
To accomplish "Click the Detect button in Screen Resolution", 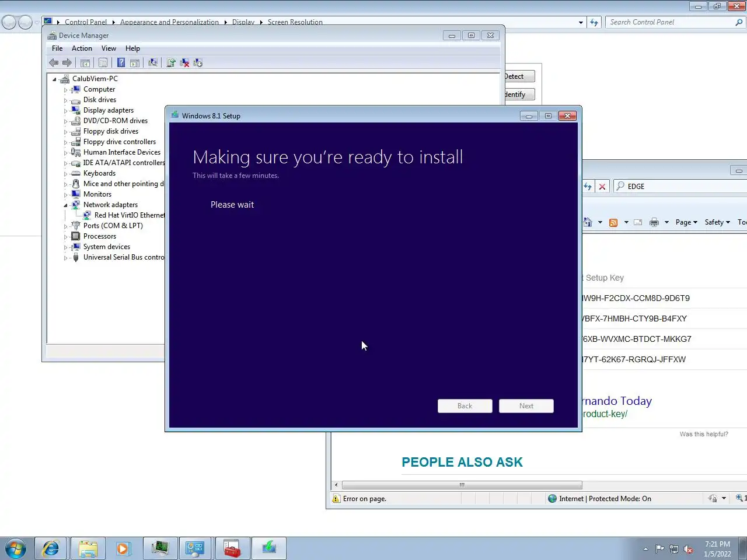I will pyautogui.click(x=519, y=76).
